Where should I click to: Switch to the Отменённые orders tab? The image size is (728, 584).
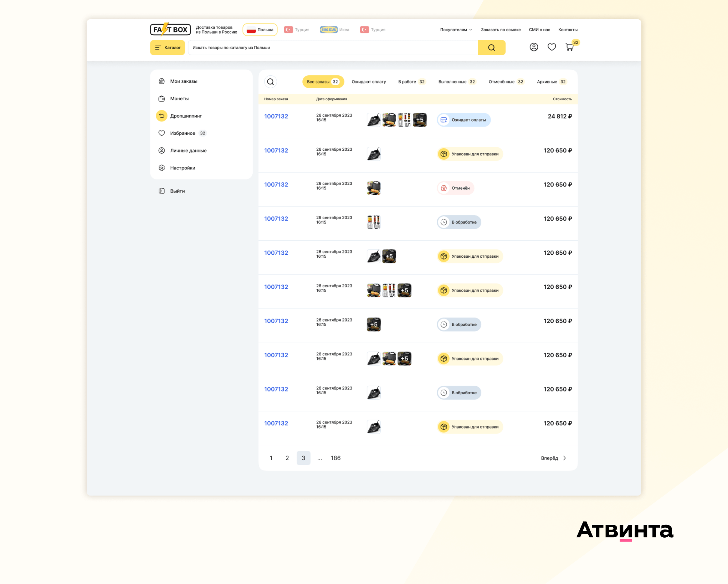tap(506, 82)
